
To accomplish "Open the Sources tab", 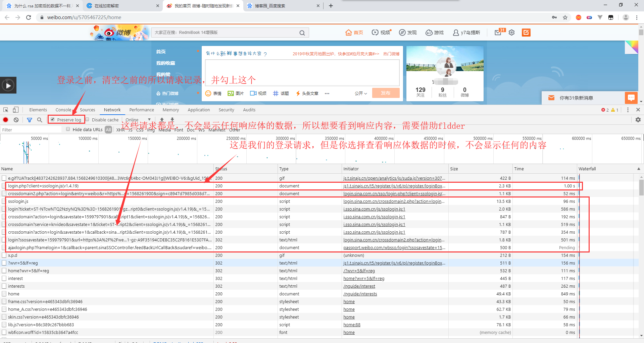I will point(87,110).
